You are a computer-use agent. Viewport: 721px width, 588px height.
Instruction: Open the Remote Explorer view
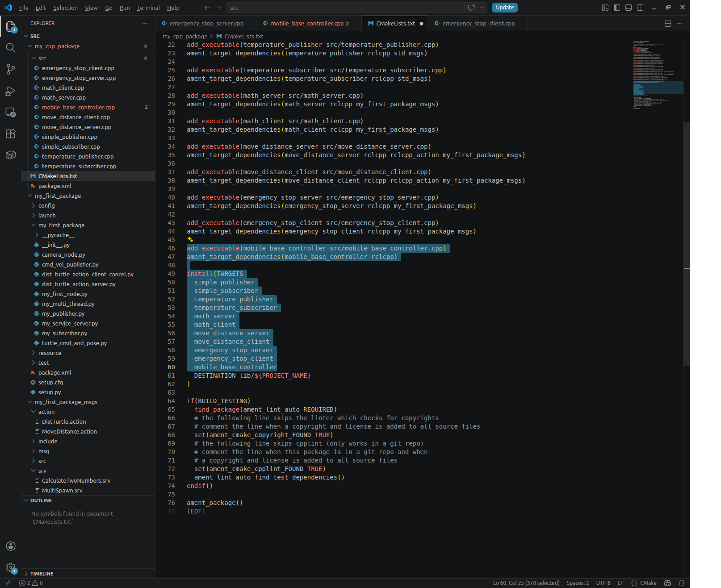coord(11,112)
